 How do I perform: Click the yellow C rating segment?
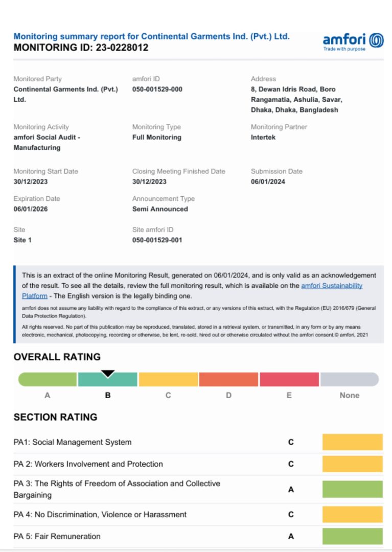point(168,380)
